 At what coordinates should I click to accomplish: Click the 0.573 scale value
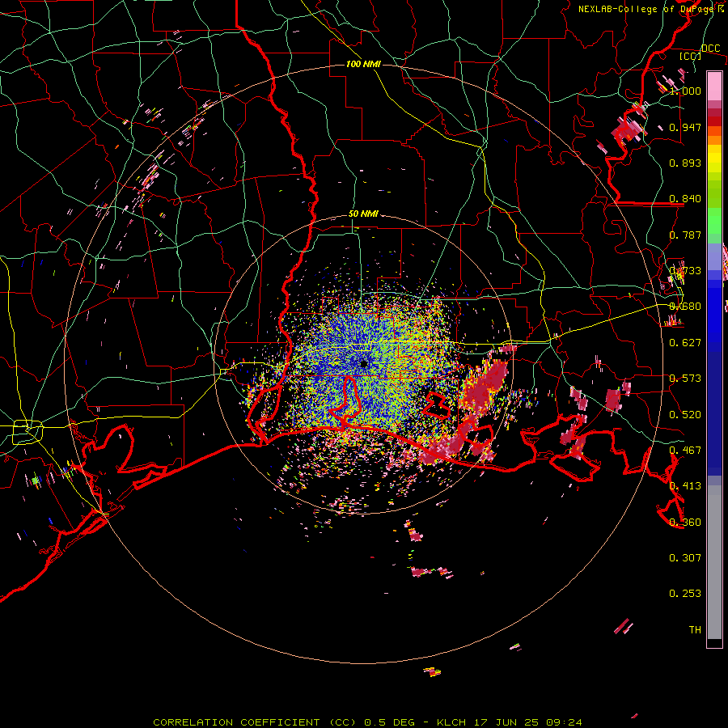tap(685, 379)
